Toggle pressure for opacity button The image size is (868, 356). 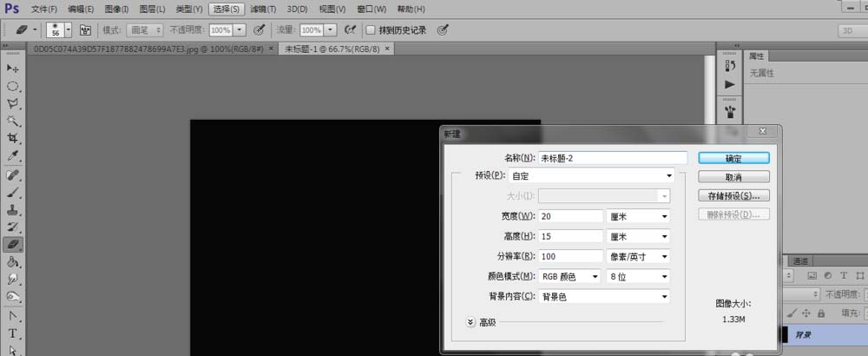click(259, 30)
